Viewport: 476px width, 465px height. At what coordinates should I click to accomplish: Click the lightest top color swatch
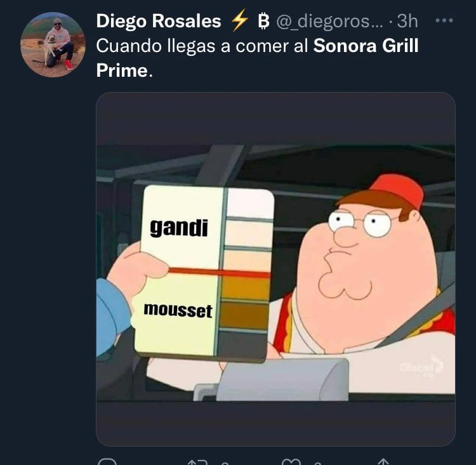coord(251,202)
